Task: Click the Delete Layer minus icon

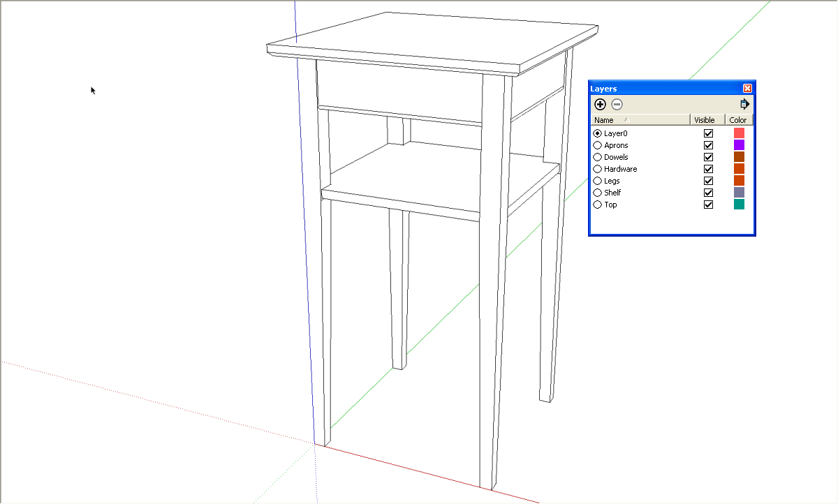Action: click(x=617, y=105)
